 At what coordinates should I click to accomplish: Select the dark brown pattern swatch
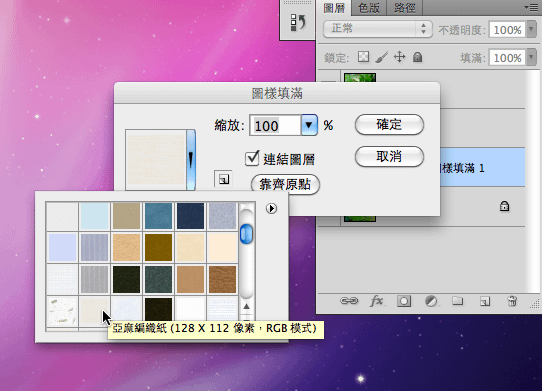pos(158,247)
